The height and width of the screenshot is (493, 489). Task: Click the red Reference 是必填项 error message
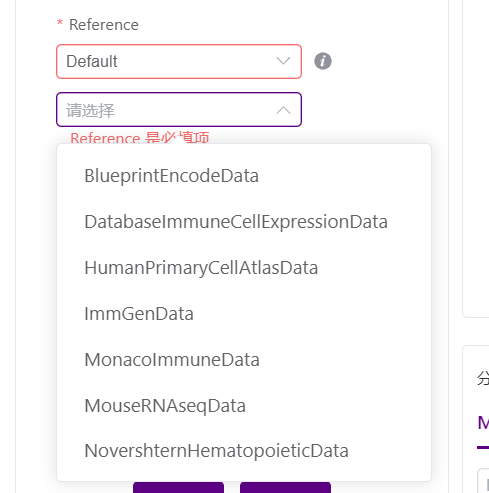pyautogui.click(x=140, y=138)
